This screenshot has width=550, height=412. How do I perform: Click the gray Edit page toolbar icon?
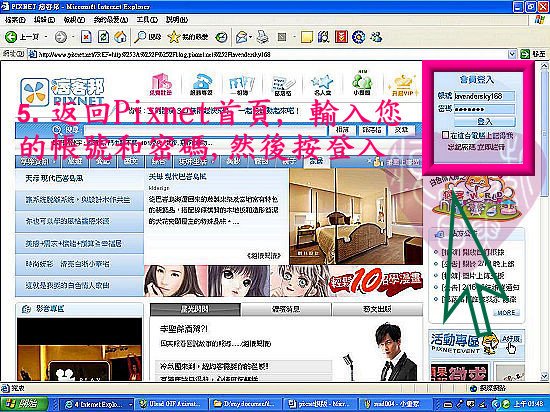[x=282, y=37]
